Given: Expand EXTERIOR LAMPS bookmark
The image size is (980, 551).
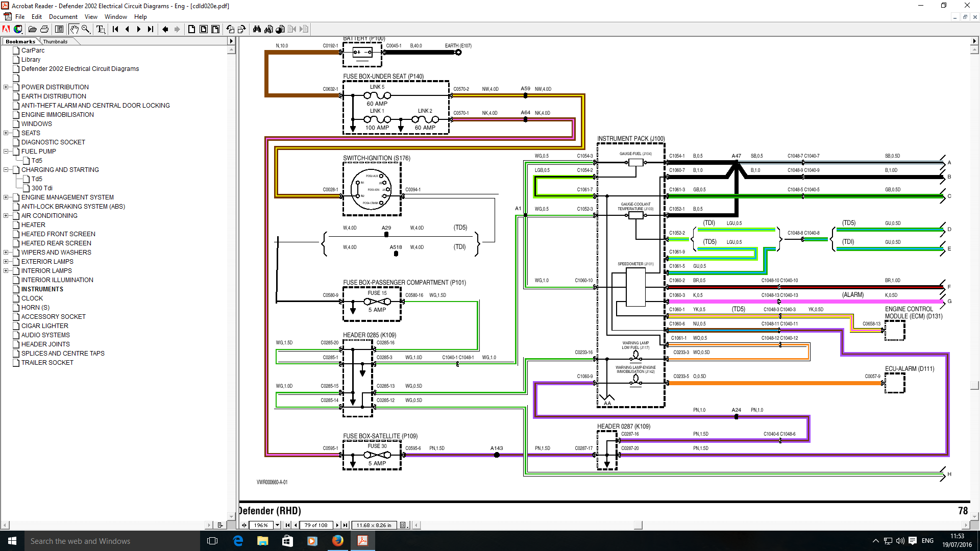Looking at the screenshot, I should (x=6, y=262).
